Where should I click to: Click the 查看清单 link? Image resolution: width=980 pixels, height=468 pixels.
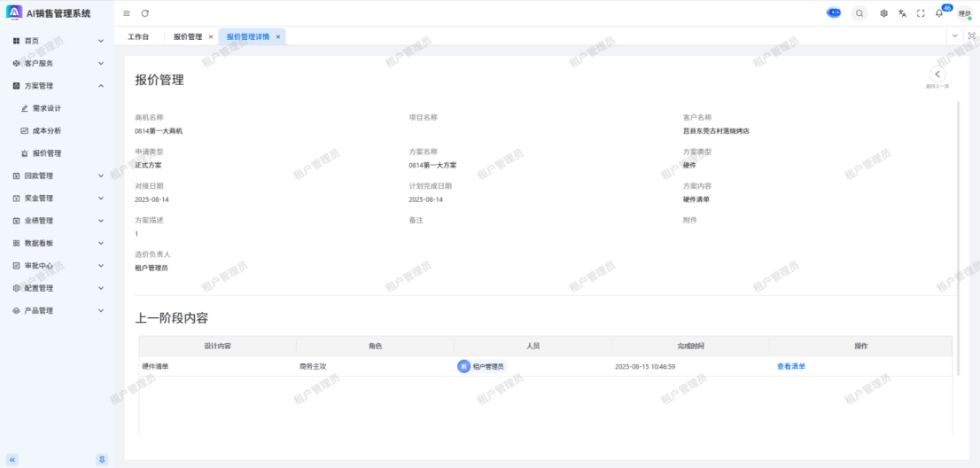pyautogui.click(x=791, y=366)
